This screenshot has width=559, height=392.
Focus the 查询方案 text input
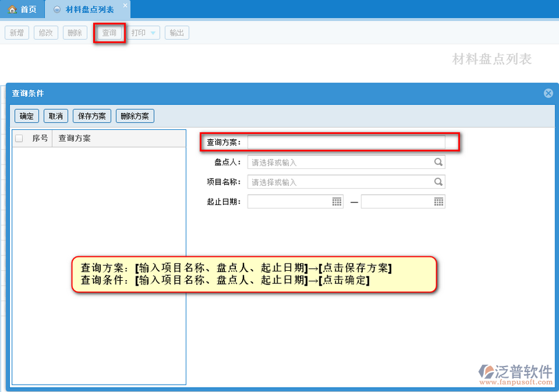coord(346,142)
